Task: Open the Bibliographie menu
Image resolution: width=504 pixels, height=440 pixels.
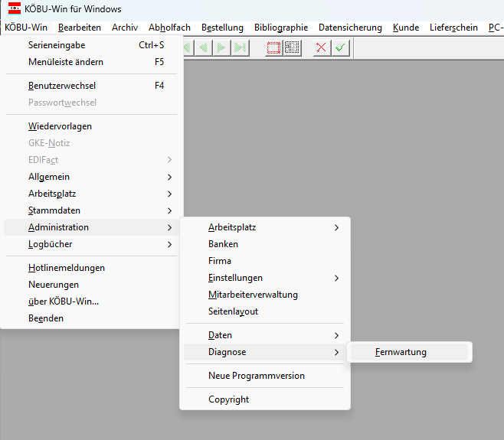Action: (281, 28)
